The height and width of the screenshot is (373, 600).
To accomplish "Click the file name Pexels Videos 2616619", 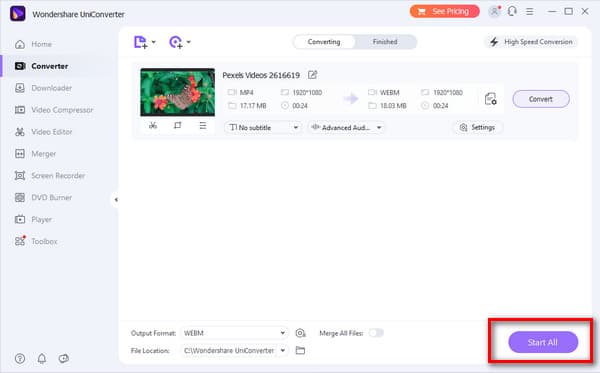I will [261, 75].
